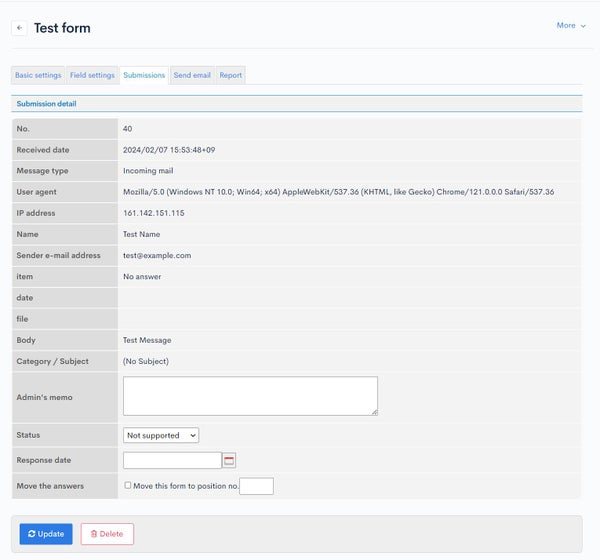Screen dimensions: 600x560
Task: Go to the Send email tab
Action: click(192, 75)
